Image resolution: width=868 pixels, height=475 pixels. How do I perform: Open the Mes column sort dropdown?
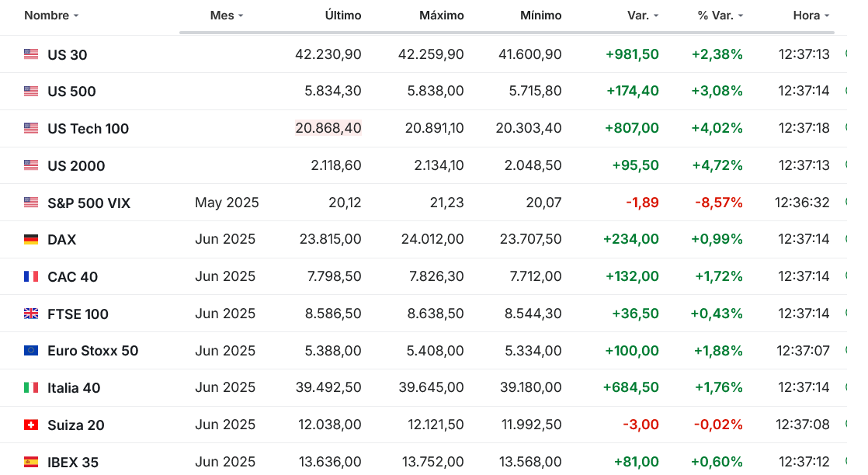227,16
